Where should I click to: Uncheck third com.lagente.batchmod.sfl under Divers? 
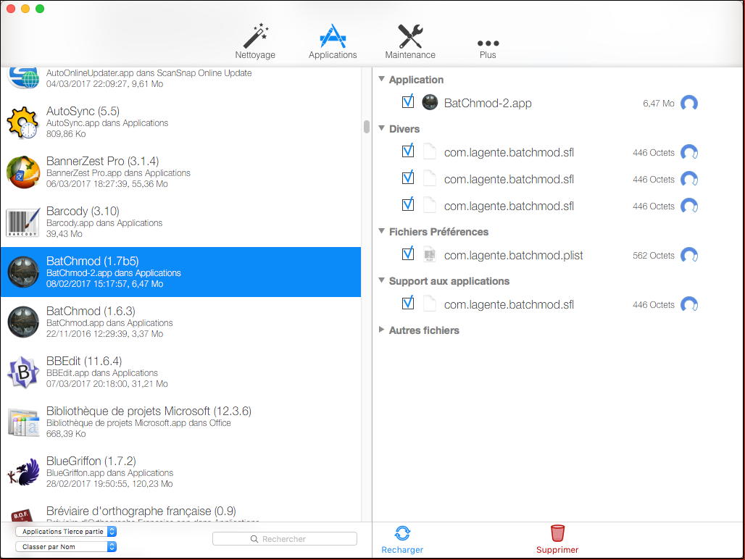408,204
